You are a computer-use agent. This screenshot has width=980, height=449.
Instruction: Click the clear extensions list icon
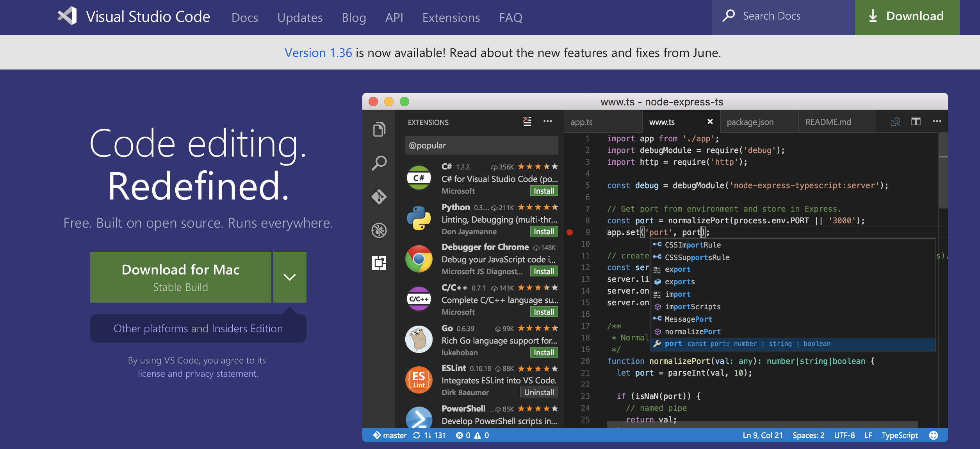pyautogui.click(x=527, y=122)
